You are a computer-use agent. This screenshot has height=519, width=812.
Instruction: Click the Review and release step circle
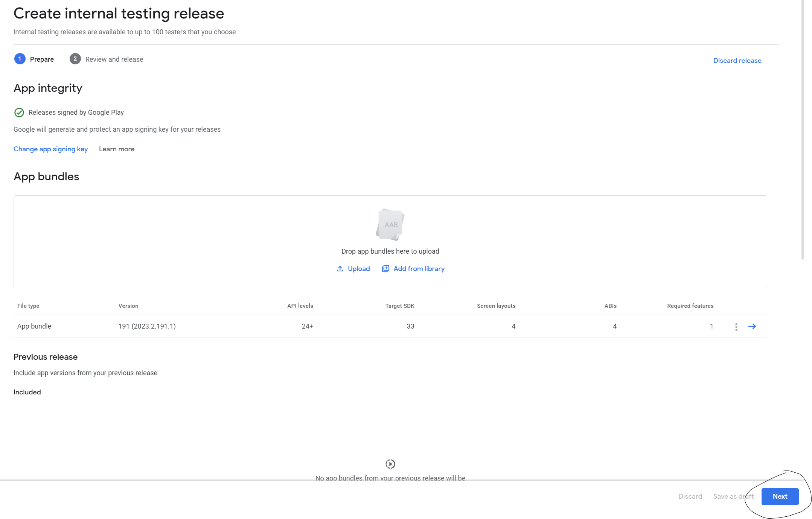(75, 59)
